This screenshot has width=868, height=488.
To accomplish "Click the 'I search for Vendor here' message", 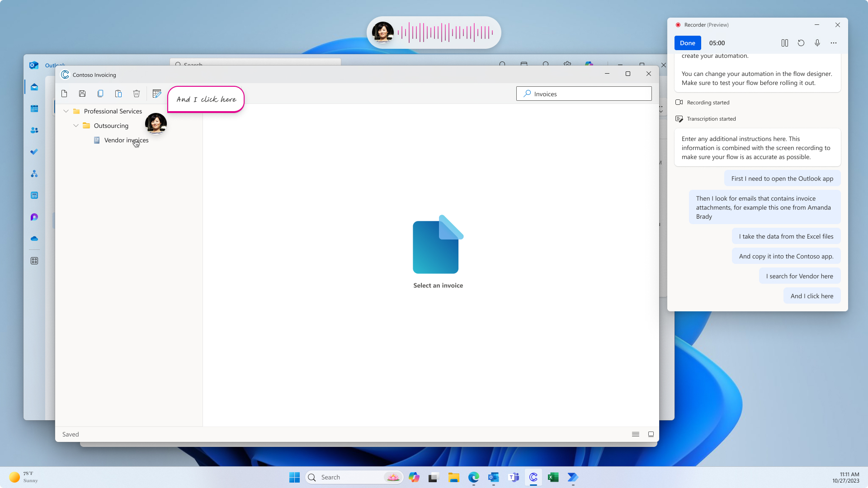I will coord(800,276).
